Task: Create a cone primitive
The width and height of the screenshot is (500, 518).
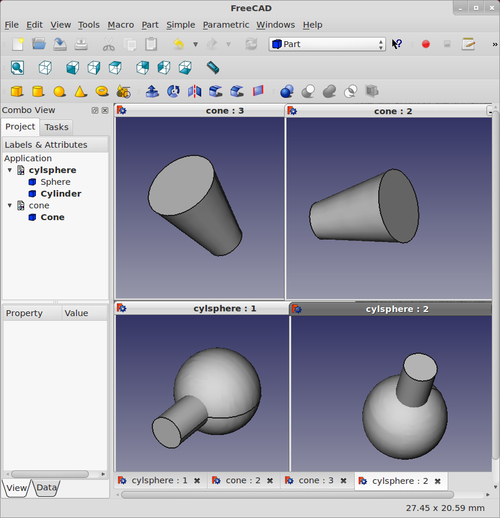Action: pyautogui.click(x=80, y=91)
